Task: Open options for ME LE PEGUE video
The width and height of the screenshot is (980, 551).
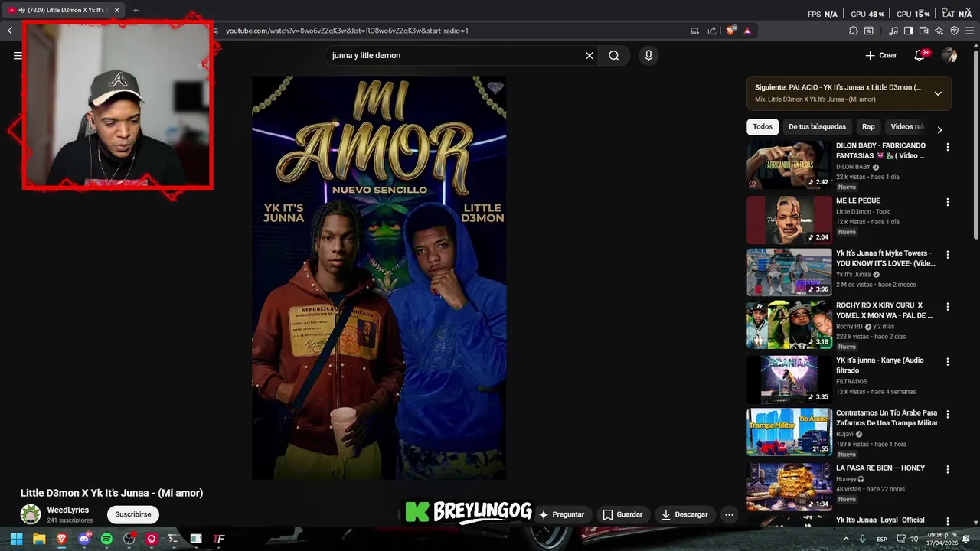Action: 947,202
